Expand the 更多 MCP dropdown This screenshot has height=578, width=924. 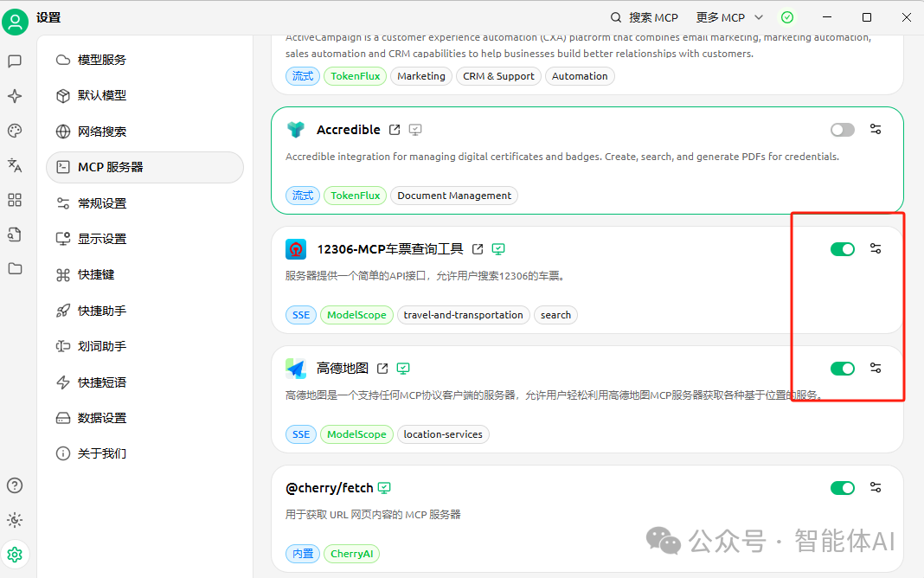[x=729, y=17]
